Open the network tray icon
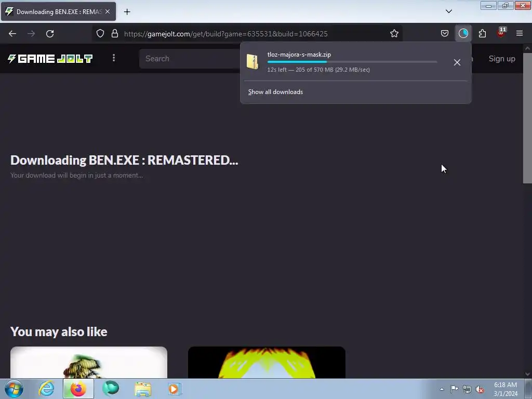 tap(467, 389)
